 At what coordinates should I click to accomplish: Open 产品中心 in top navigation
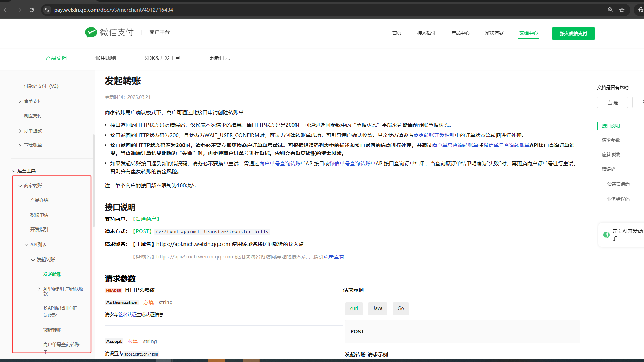461,33
